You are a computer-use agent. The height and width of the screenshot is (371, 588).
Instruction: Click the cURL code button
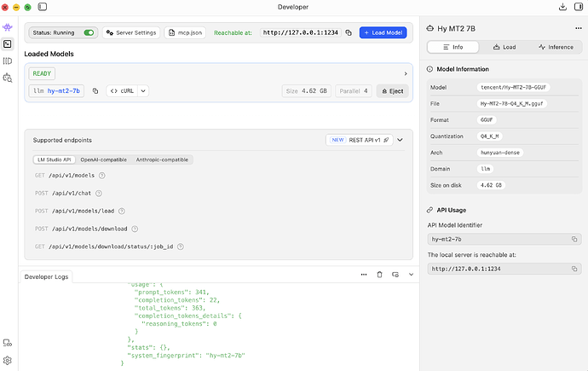pos(122,90)
